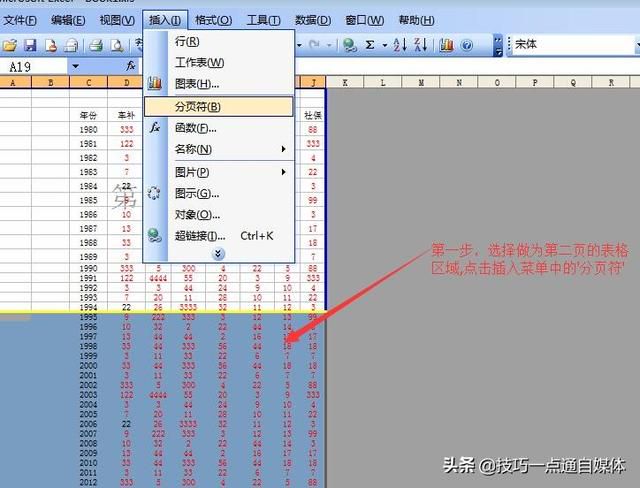The image size is (640, 488).
Task: Click the AutoSum sigma icon
Action: (x=370, y=45)
